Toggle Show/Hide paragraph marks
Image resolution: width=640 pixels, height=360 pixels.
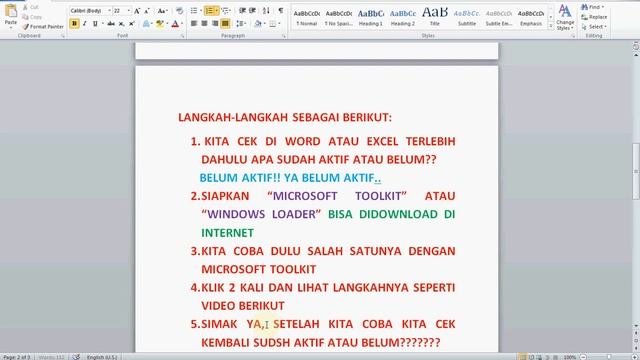pos(281,11)
